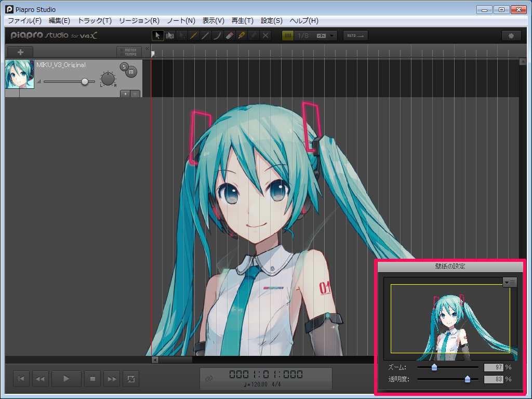Mute the MIKU_V3_Original track
Viewport: 532px width, 399px height.
[x=131, y=72]
